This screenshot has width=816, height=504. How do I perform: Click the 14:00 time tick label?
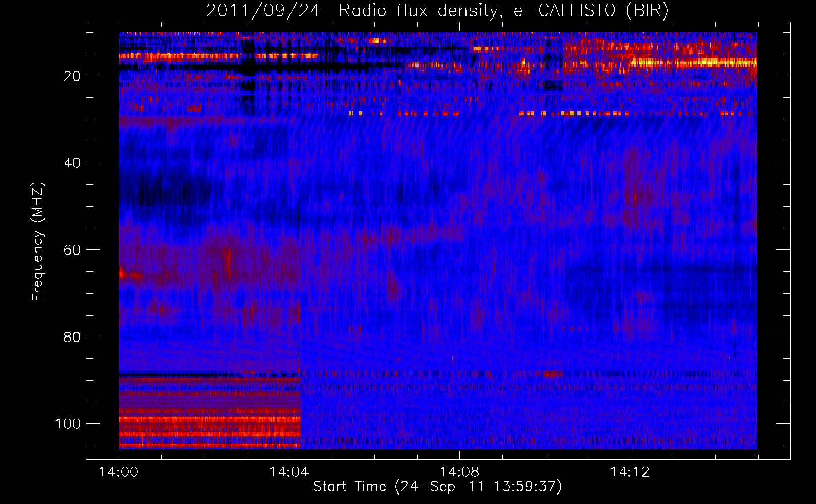click(119, 472)
